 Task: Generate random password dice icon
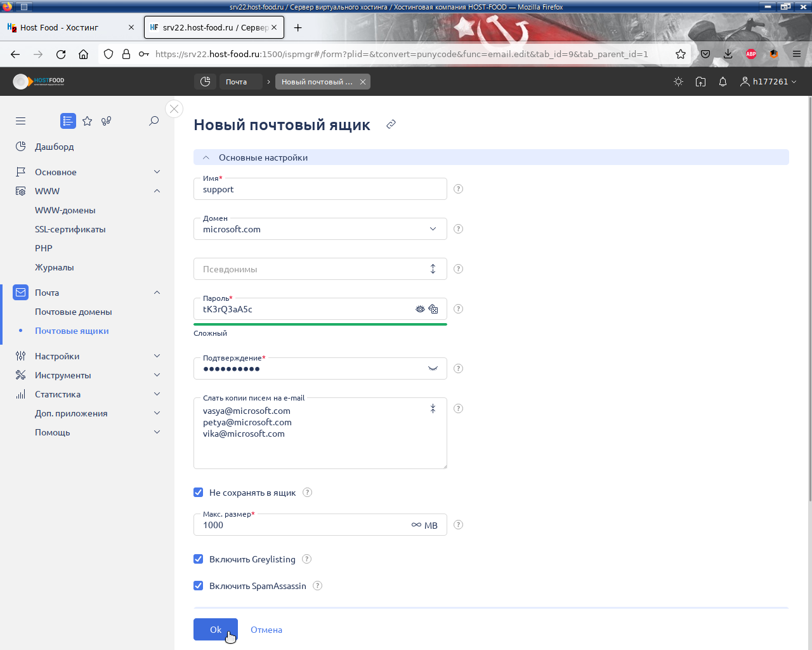point(433,309)
